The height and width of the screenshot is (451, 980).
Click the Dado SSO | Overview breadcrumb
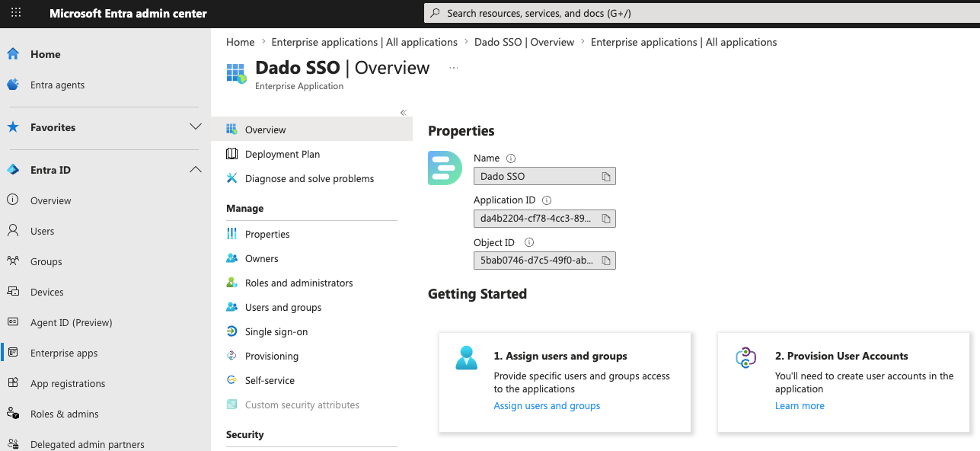click(524, 42)
